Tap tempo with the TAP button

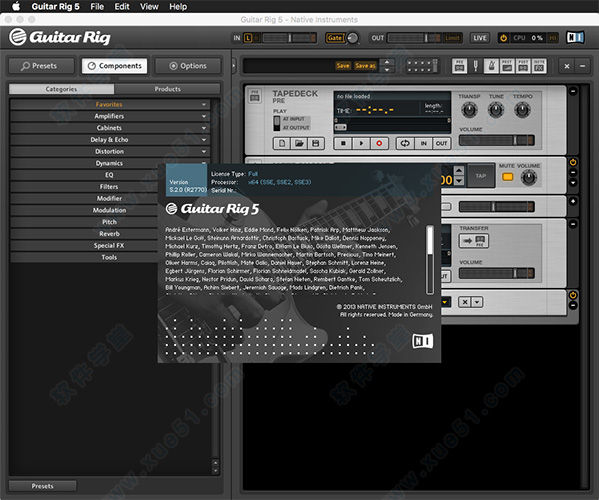click(x=481, y=176)
